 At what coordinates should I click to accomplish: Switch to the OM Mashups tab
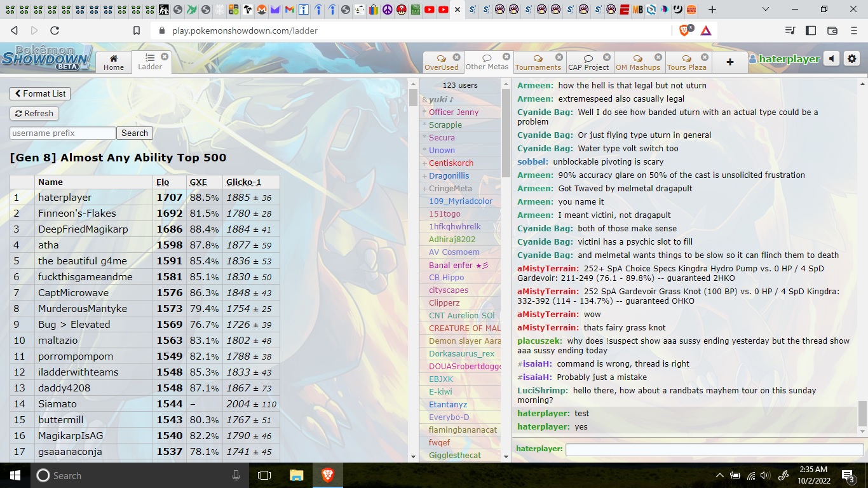coord(637,62)
